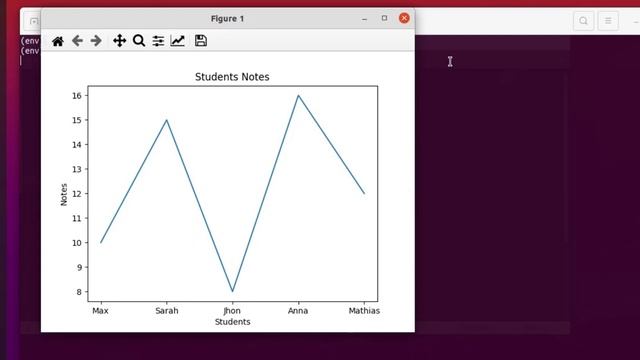Click the 'Figure 1' window title bar text
The image size is (640, 360).
[x=227, y=19]
